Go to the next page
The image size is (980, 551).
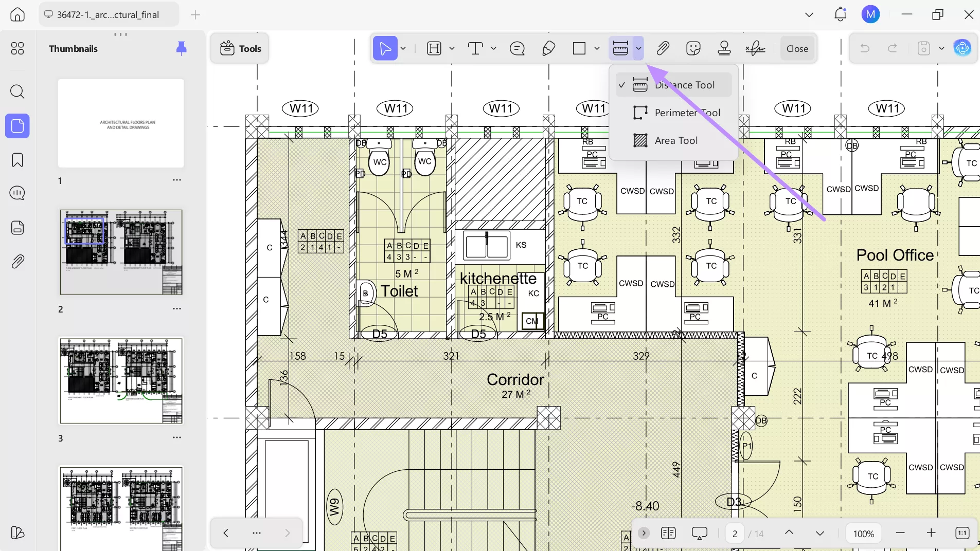pos(820,533)
